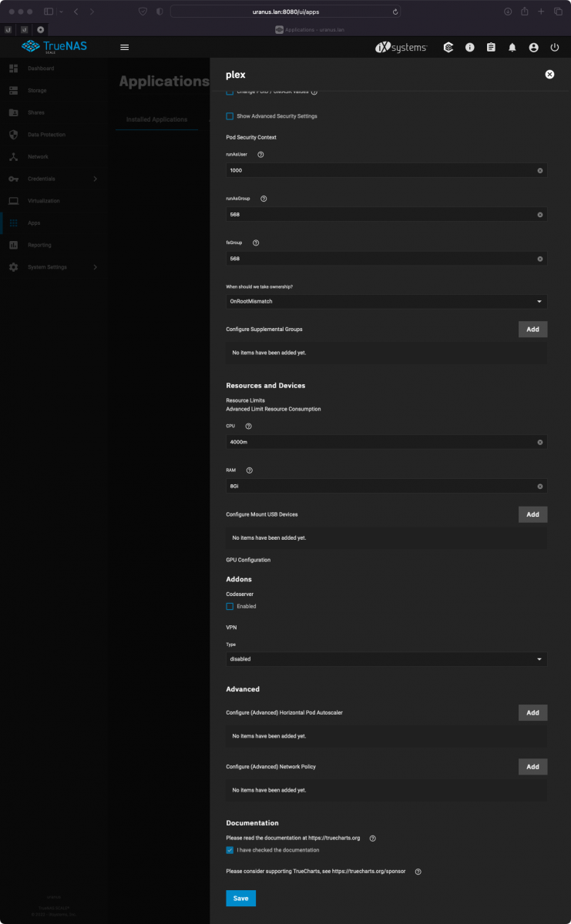Click help icon next to CPU
The width and height of the screenshot is (571, 924).
[x=248, y=426]
